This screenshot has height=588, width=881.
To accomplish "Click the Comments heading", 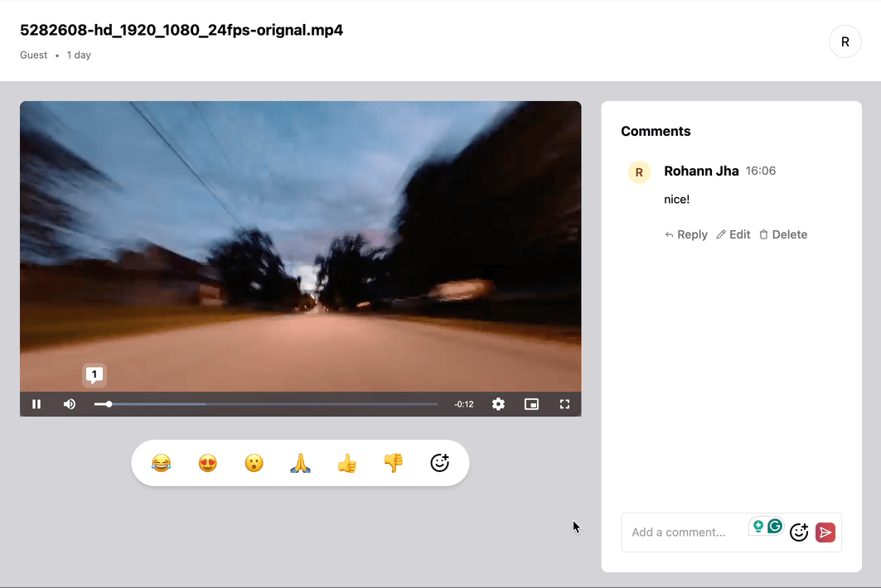I will tap(656, 131).
